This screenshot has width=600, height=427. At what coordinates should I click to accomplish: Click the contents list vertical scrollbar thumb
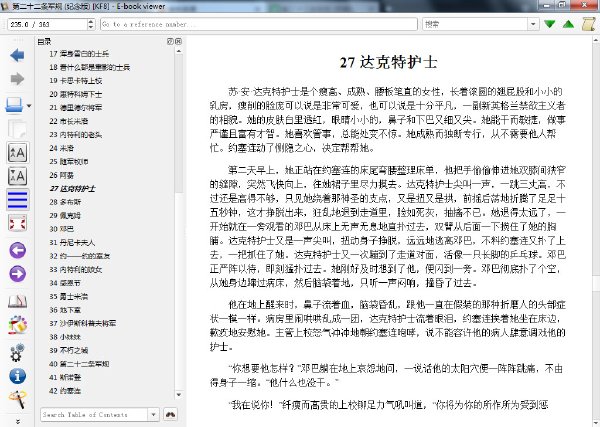pos(179,122)
